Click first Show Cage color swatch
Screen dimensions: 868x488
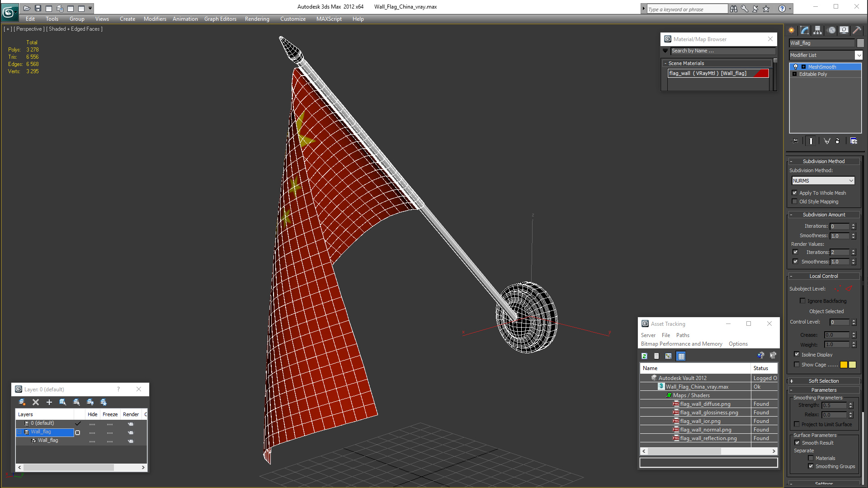pyautogui.click(x=844, y=365)
